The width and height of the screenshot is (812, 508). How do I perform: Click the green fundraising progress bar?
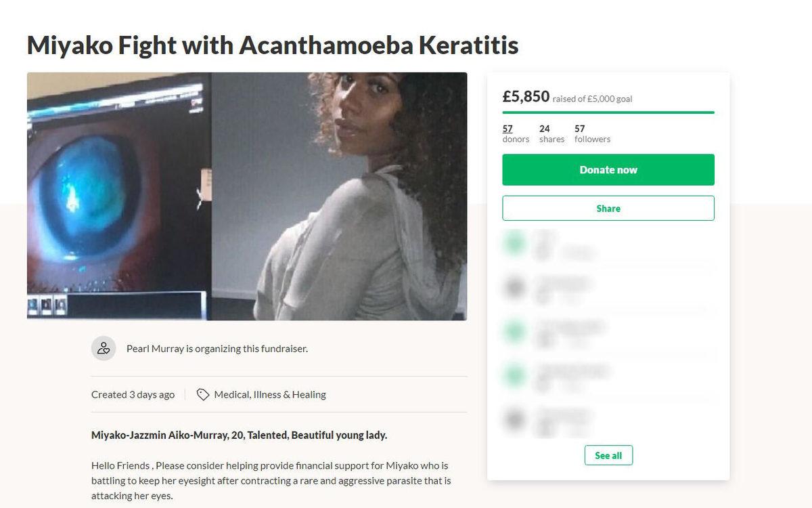pos(608,112)
